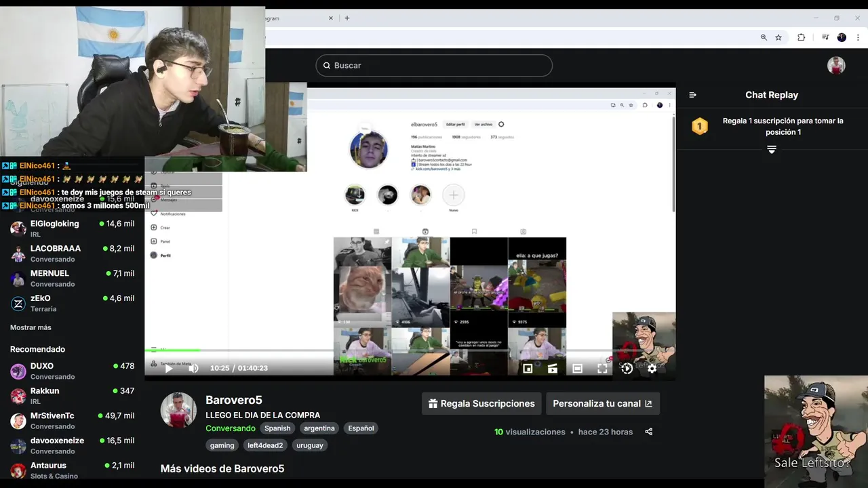Screen dimensions: 868x488
Task: Select the Spanish tag
Action: [277, 428]
